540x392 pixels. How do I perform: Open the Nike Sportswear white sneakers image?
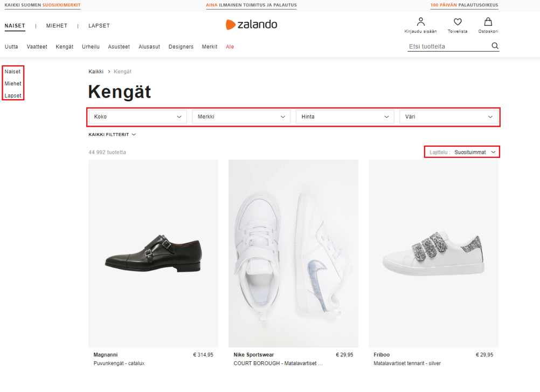point(293,253)
